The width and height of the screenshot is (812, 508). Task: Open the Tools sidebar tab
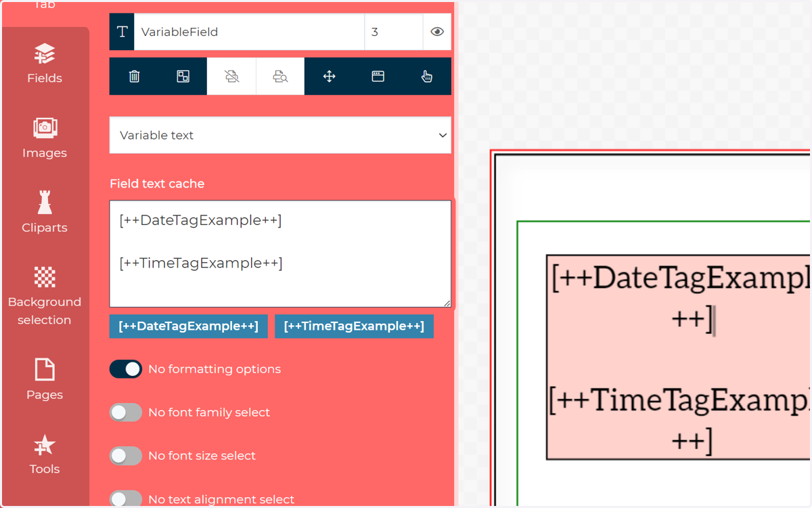(x=45, y=454)
